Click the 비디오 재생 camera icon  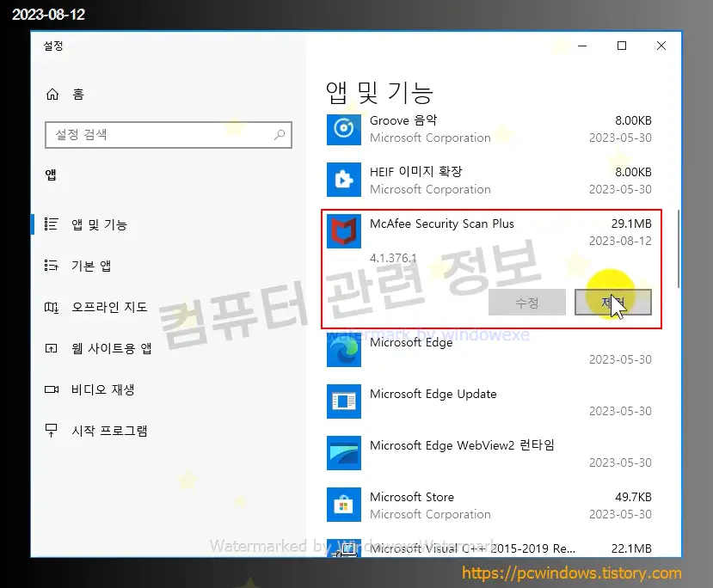point(52,389)
